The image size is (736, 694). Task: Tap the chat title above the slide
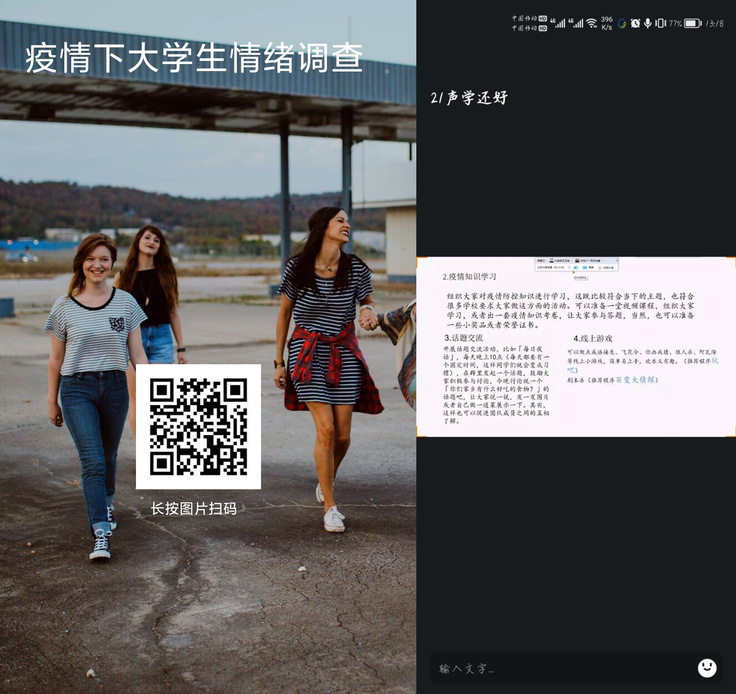468,97
